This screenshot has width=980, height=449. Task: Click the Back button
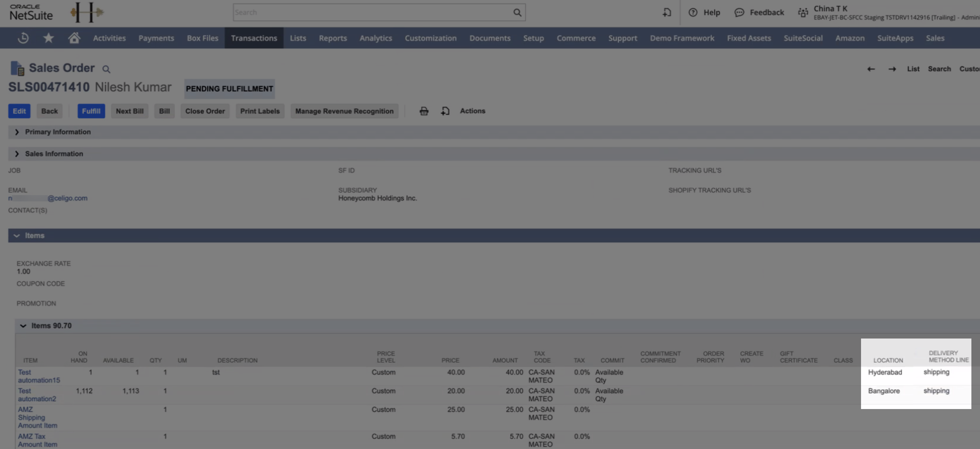pos(49,111)
